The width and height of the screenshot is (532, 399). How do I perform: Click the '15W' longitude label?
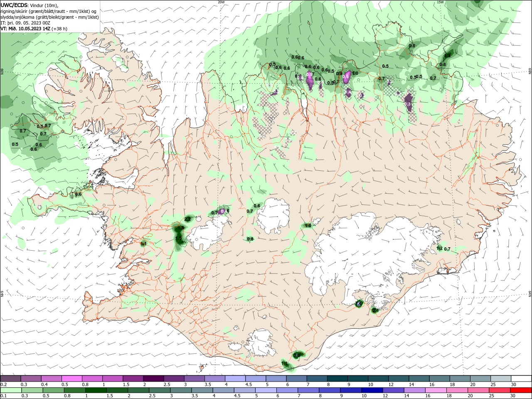tap(440, 2)
